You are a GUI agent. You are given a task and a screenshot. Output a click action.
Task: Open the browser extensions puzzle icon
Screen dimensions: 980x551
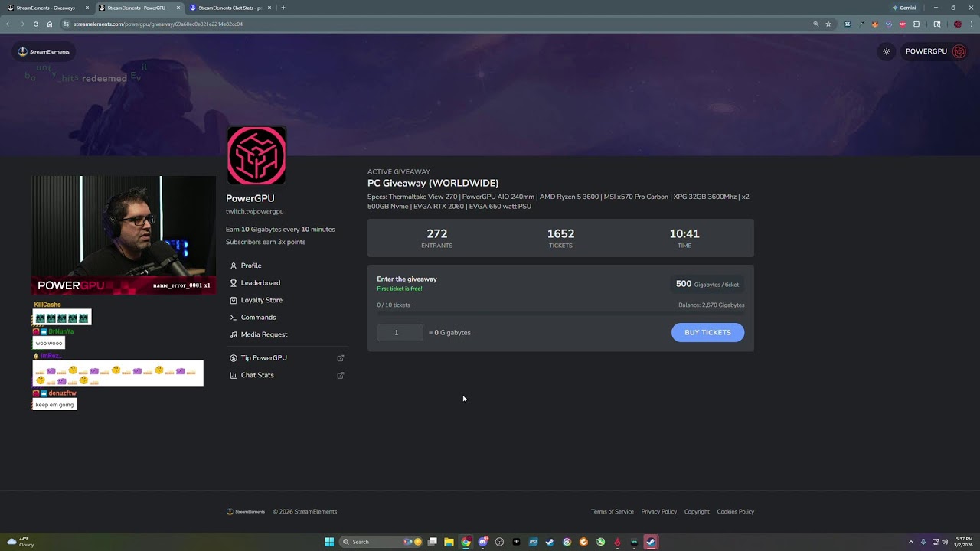click(916, 24)
